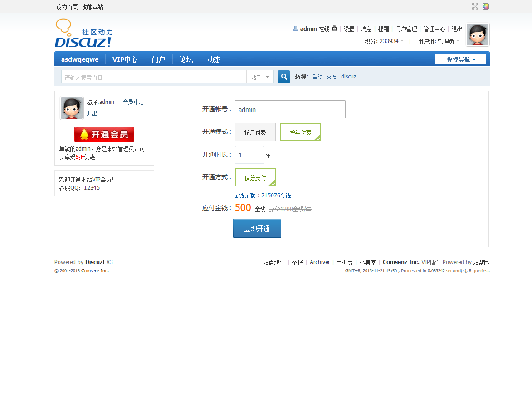
Task: Go to VIP中心 nav tab
Action: 125,59
